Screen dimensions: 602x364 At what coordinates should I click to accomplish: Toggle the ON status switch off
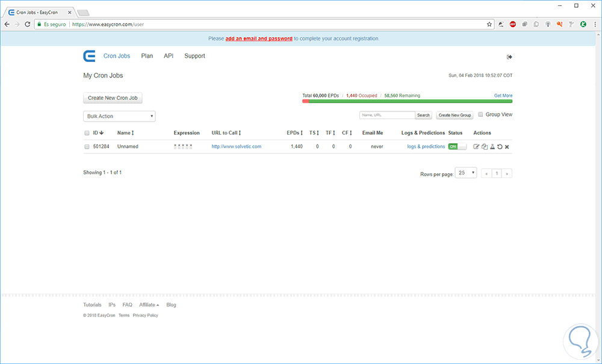pyautogui.click(x=458, y=147)
